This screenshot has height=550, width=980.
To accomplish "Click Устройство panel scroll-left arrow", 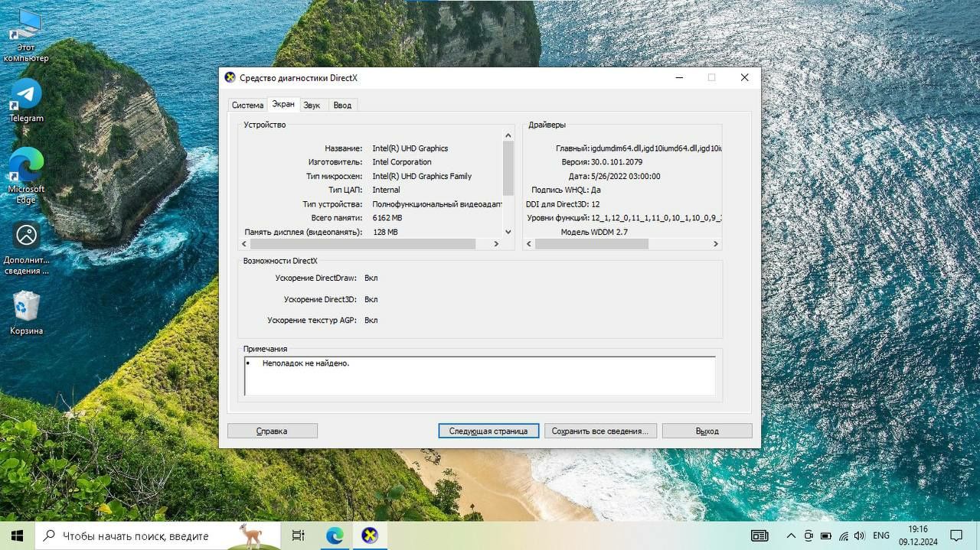I will click(244, 244).
